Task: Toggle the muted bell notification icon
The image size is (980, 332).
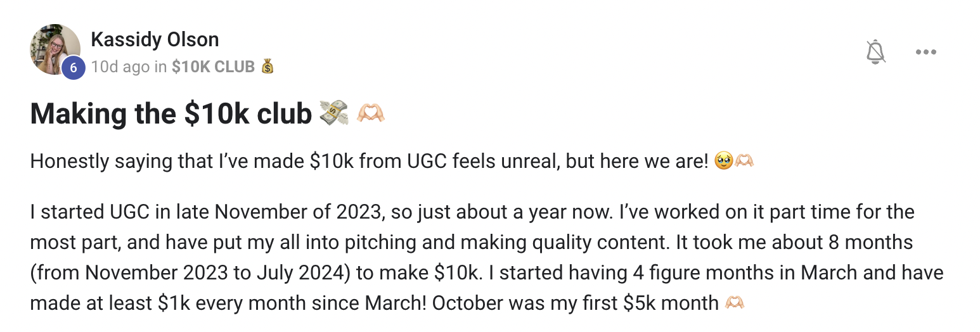Action: [x=875, y=52]
